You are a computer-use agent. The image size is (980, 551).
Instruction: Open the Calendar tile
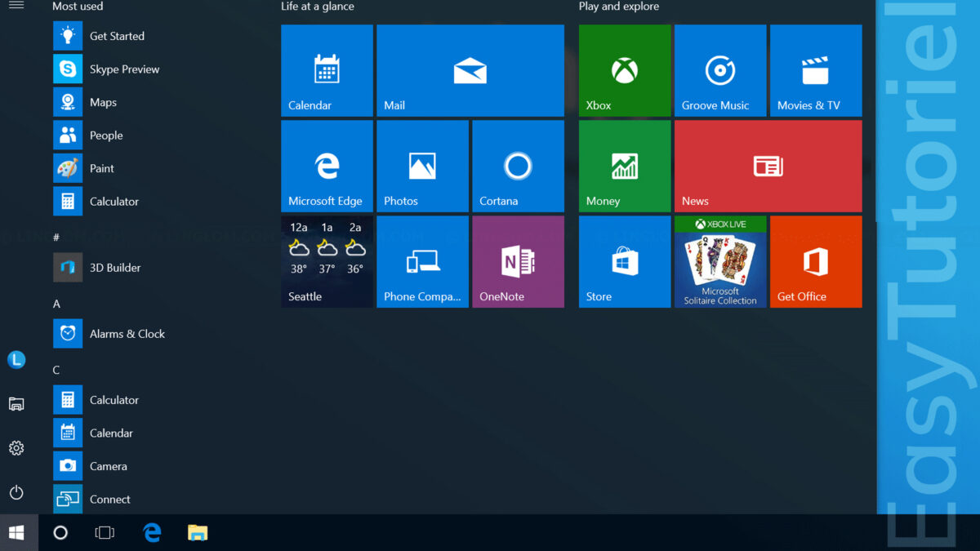tap(327, 70)
